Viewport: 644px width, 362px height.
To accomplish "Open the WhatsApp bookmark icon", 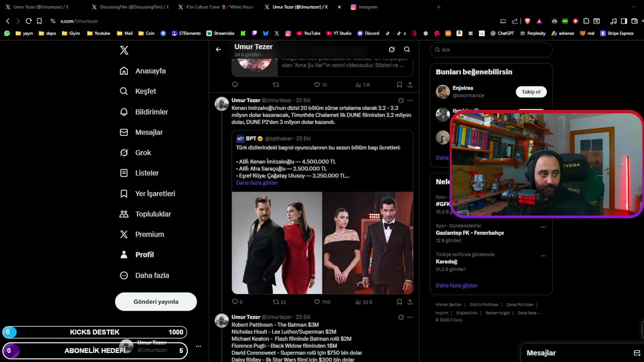I will click(x=7, y=33).
